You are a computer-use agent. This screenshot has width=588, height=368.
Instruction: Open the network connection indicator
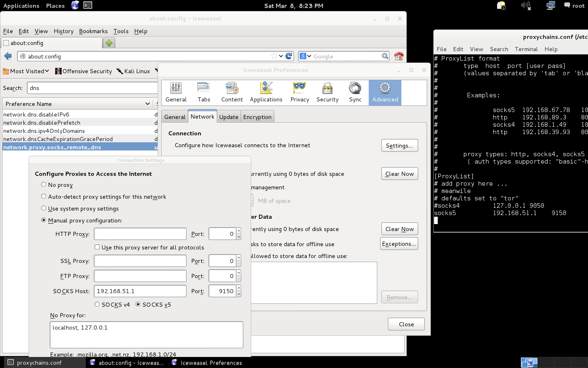point(550,5)
